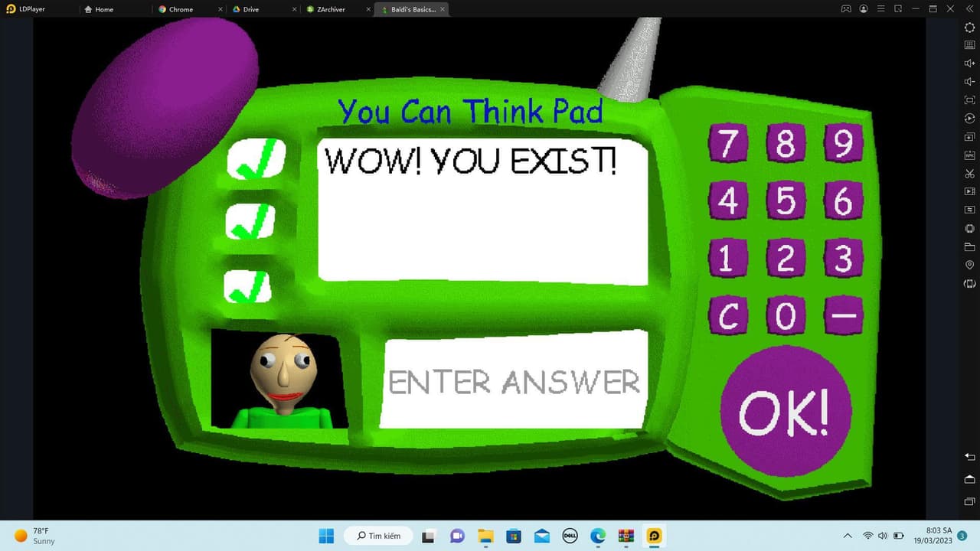This screenshot has height=551, width=980.
Task: Click the volume down sidebar icon
Action: (x=969, y=82)
